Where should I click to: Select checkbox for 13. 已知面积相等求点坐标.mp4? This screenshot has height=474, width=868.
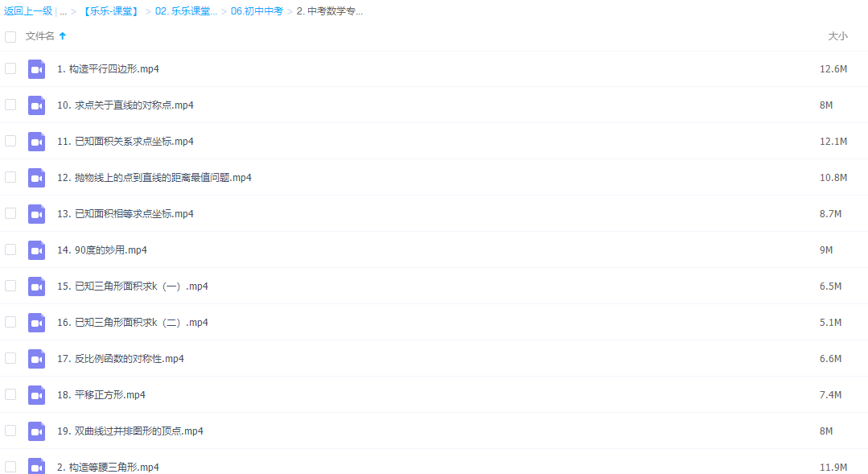[10, 213]
